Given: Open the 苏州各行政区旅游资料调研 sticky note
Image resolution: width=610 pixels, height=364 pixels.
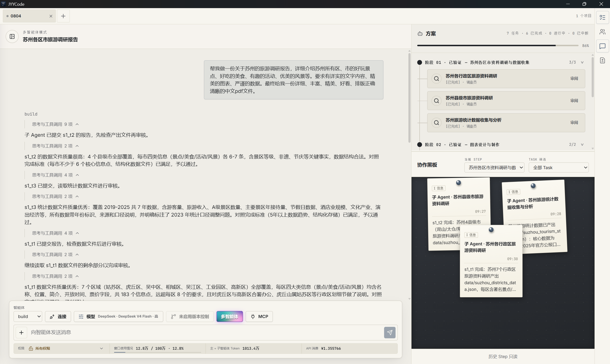Looking at the screenshot, I should (491, 261).
